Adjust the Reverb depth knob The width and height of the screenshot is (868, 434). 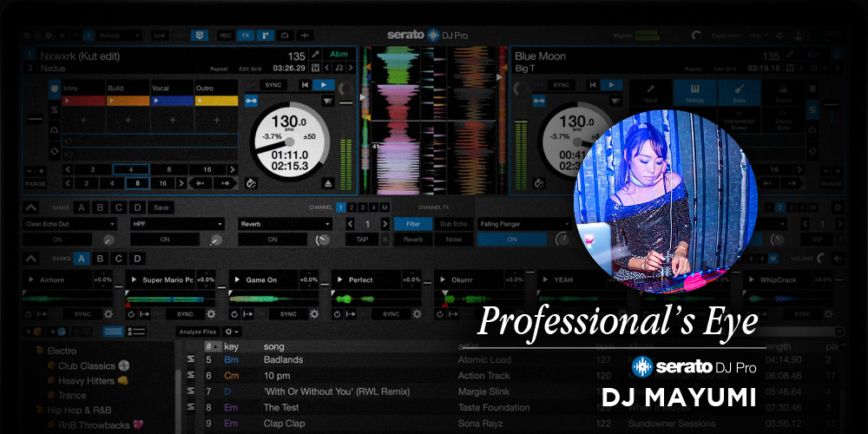pos(322,240)
